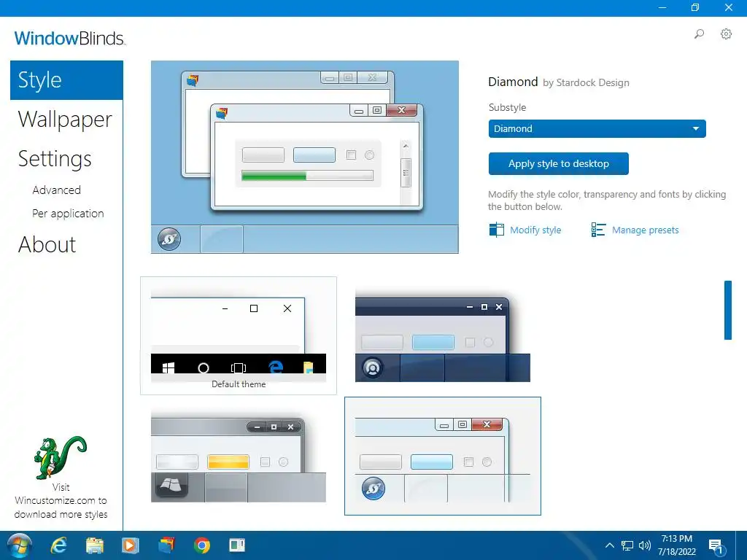Click the WindowBlinds taskbar icon
The height and width of the screenshot is (560, 747).
tap(166, 545)
